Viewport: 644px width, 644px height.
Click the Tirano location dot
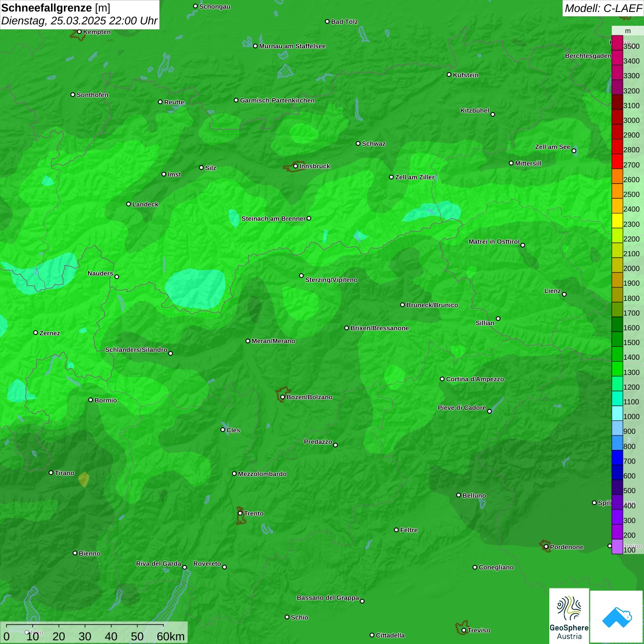[x=51, y=472]
